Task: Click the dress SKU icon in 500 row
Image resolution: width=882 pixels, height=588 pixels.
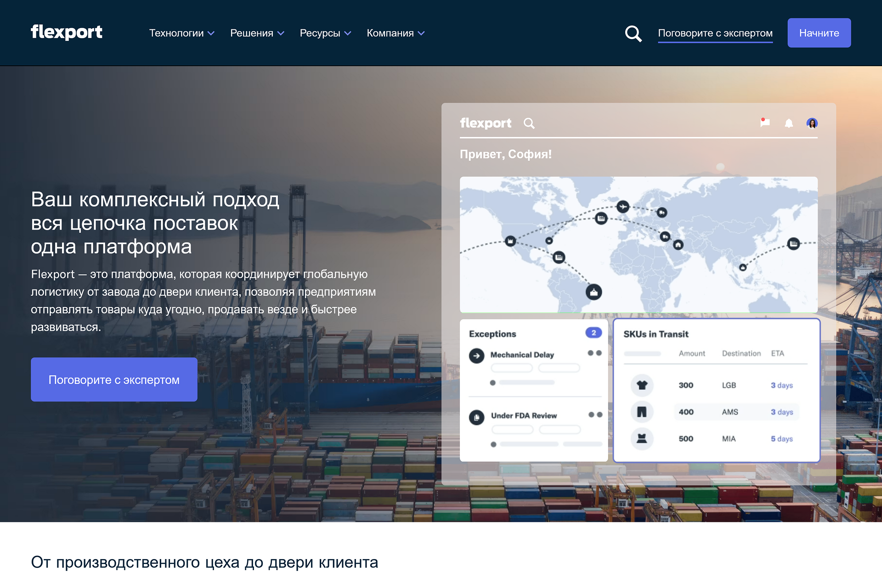Action: pos(642,439)
